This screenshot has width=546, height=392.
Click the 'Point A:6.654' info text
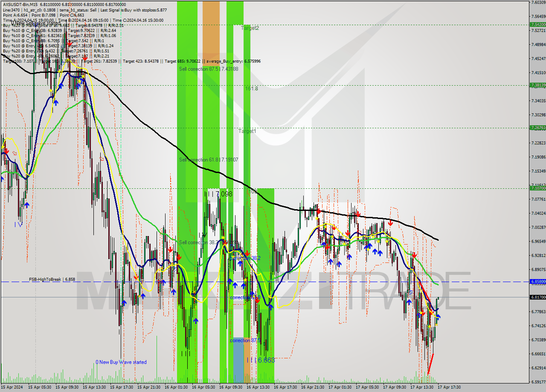[x=15, y=15]
